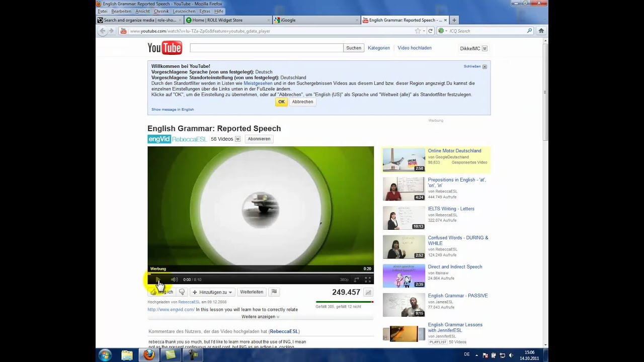Switch to Home | ROLE Widget Store tab
Screen dimensions: 644x362
228,20
